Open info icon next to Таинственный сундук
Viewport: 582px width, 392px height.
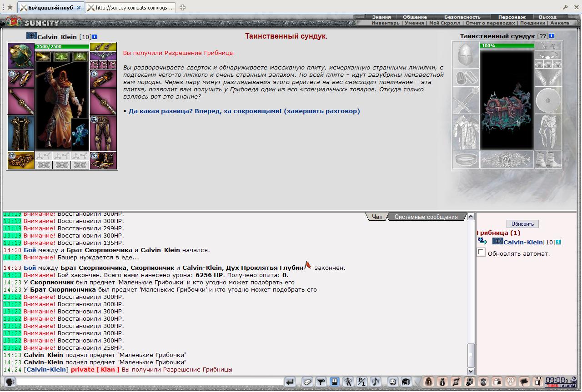point(552,36)
